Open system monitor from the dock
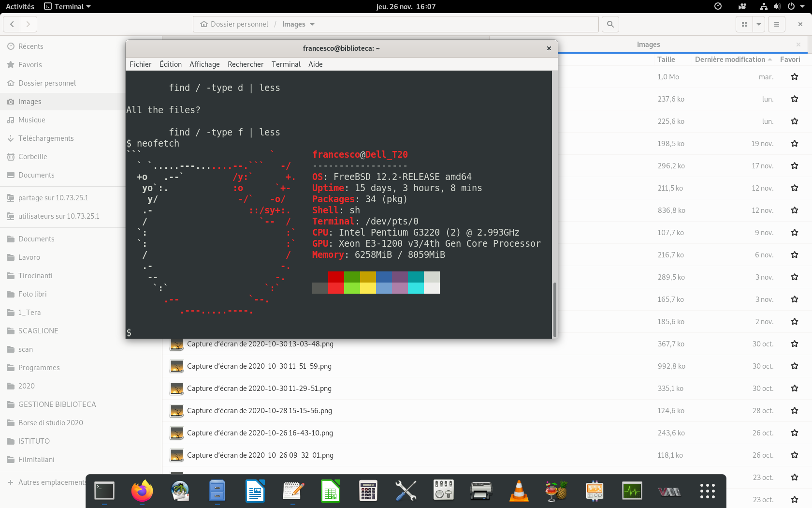The width and height of the screenshot is (812, 508). point(632,491)
